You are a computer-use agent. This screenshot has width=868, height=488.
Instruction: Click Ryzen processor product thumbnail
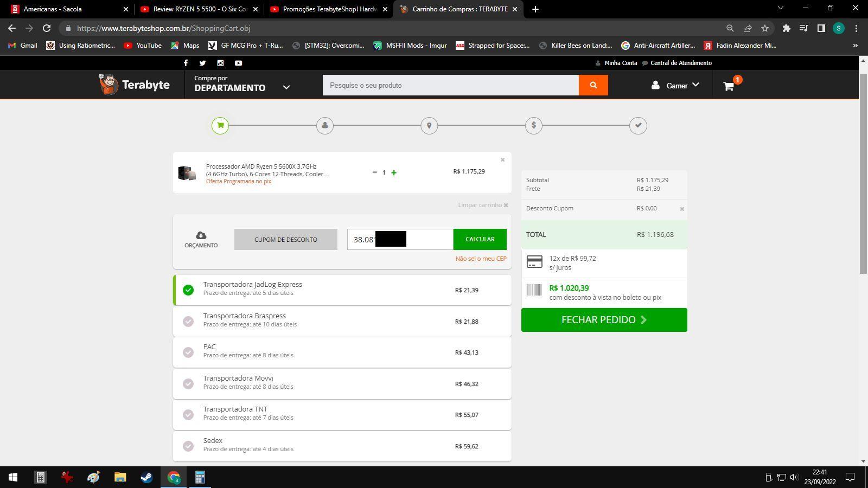(187, 173)
